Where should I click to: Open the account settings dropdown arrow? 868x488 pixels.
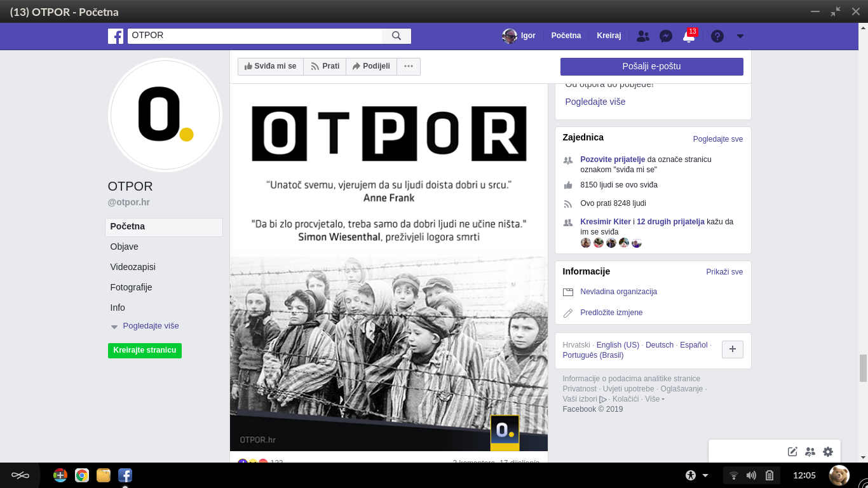click(739, 36)
